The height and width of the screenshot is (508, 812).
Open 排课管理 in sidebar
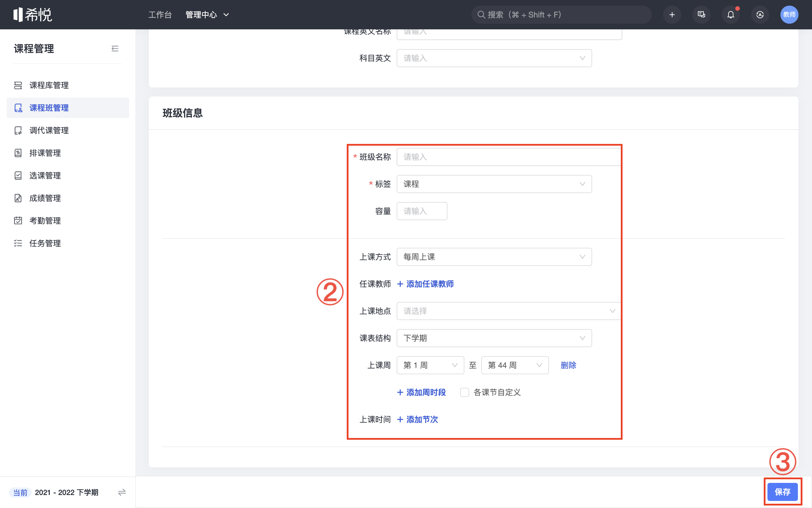tap(68, 153)
